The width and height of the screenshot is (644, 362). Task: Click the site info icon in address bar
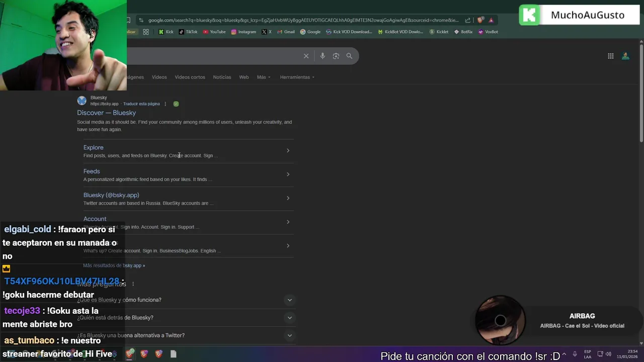click(x=141, y=20)
